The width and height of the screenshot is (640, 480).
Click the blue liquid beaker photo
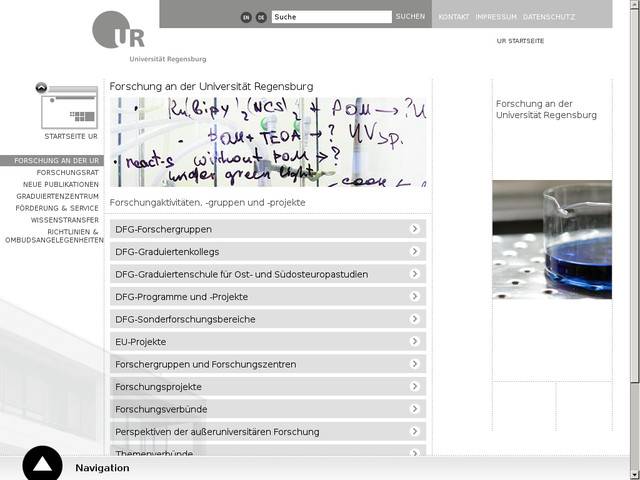point(552,240)
